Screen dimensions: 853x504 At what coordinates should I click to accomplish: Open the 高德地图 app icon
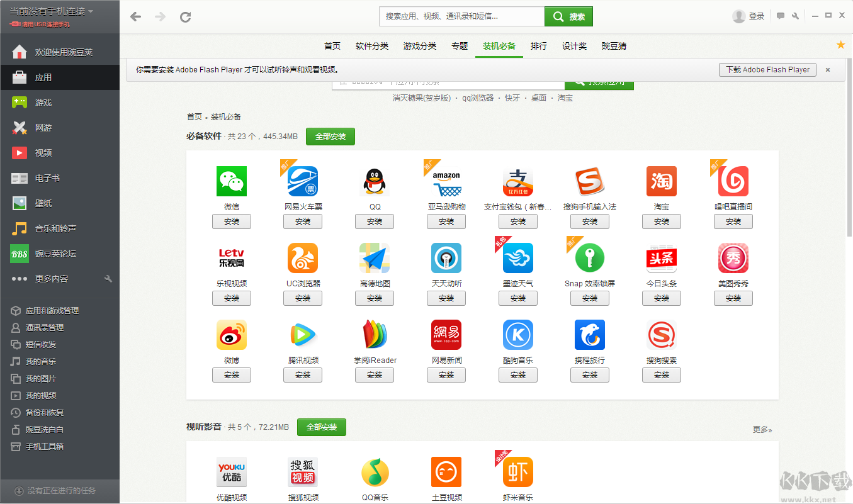click(x=375, y=258)
